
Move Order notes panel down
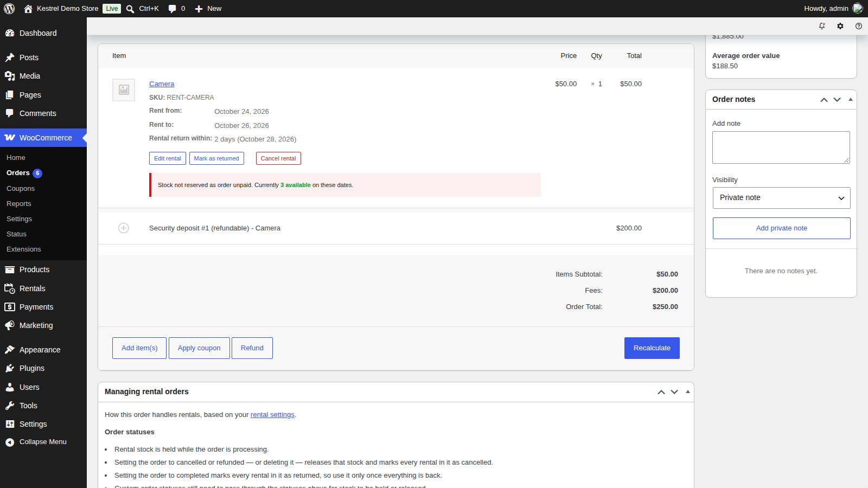(837, 100)
